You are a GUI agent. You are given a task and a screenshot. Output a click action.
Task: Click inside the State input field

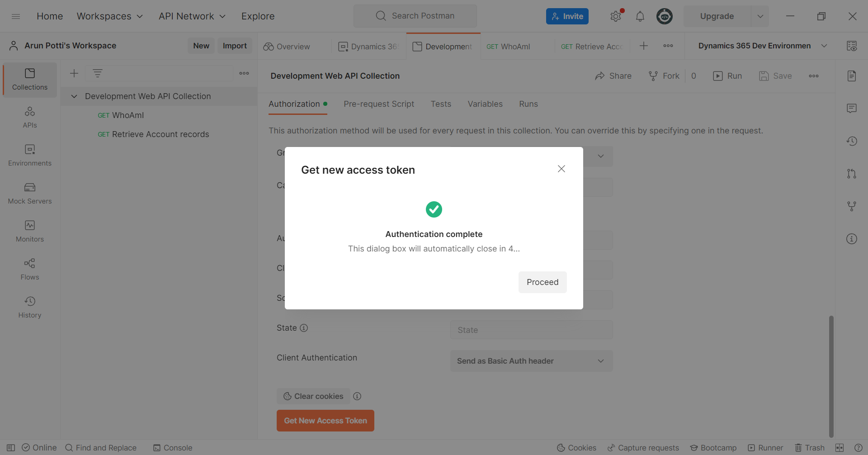[x=531, y=330]
